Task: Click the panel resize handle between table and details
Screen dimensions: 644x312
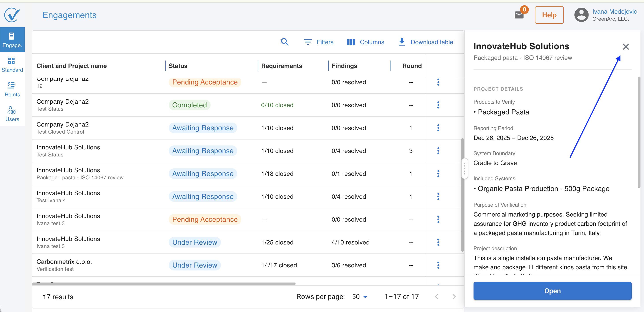Action: [464, 169]
